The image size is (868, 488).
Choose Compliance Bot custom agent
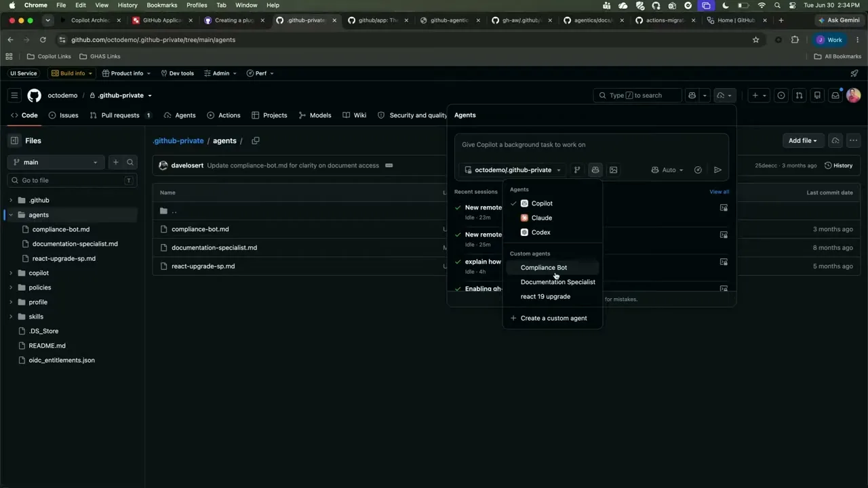tap(553, 268)
